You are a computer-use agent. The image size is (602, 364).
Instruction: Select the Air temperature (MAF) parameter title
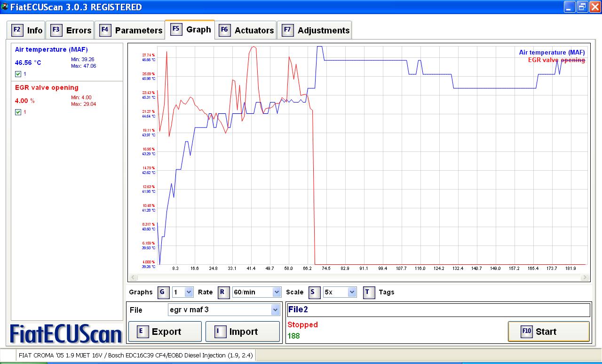[51, 49]
